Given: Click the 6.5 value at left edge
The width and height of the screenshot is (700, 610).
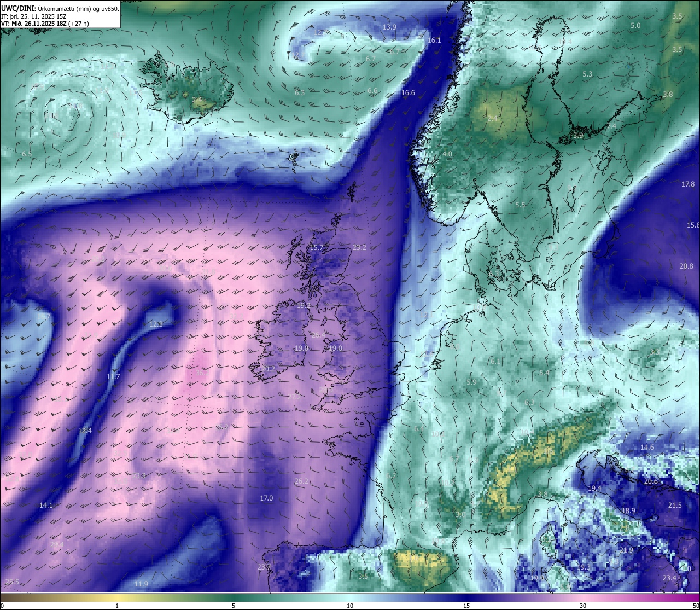Looking at the screenshot, I should pyautogui.click(x=26, y=154).
